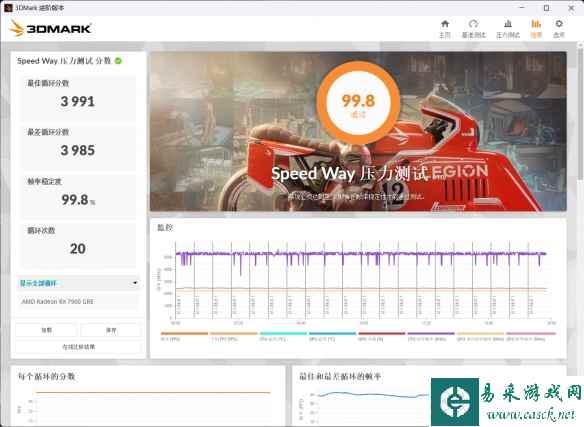The height and width of the screenshot is (427, 584).
Task: Click the 99.8 score circle on the banner
Action: pyautogui.click(x=358, y=103)
